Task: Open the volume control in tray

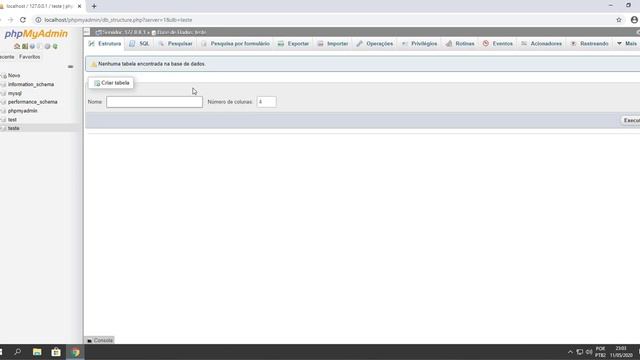Action: tap(589, 352)
